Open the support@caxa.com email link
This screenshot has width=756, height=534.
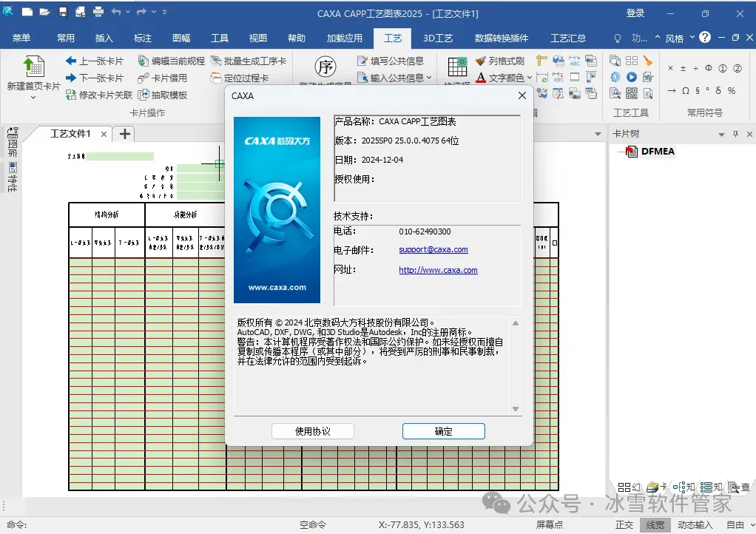coord(433,250)
